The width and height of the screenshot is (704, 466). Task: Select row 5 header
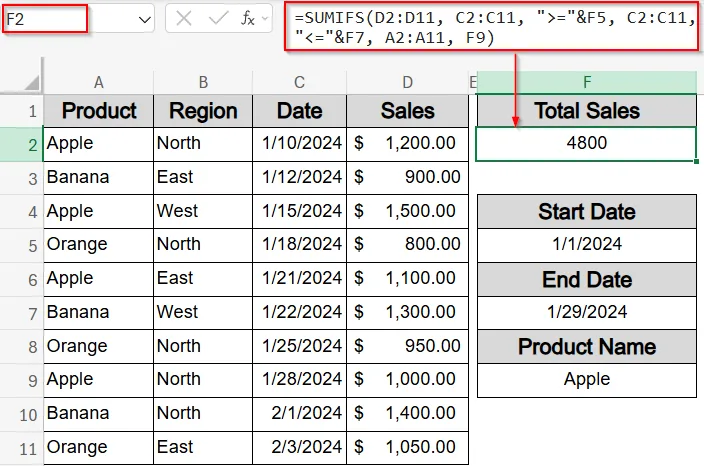(21, 246)
